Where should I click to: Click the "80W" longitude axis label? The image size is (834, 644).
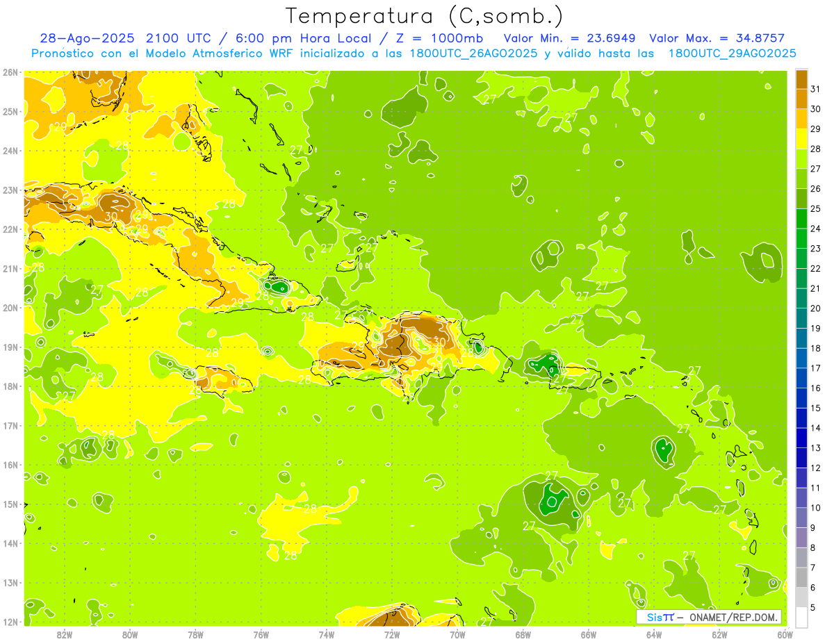tap(130, 634)
